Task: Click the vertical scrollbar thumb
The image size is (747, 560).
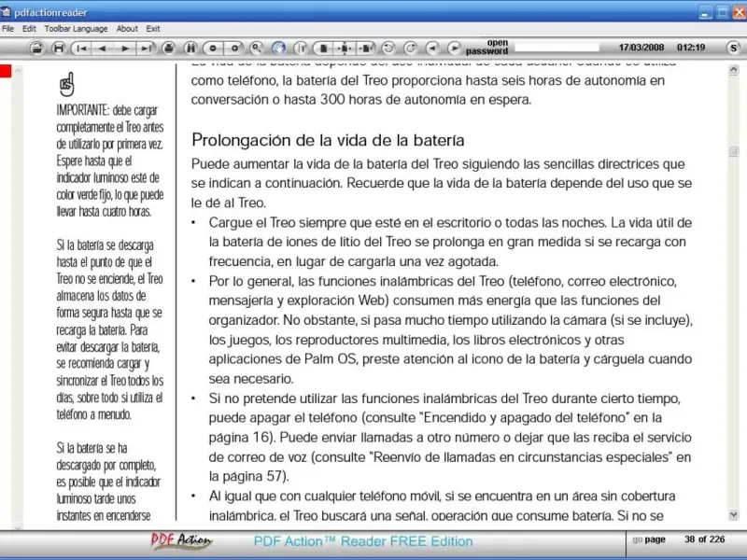Action: pyautogui.click(x=734, y=151)
